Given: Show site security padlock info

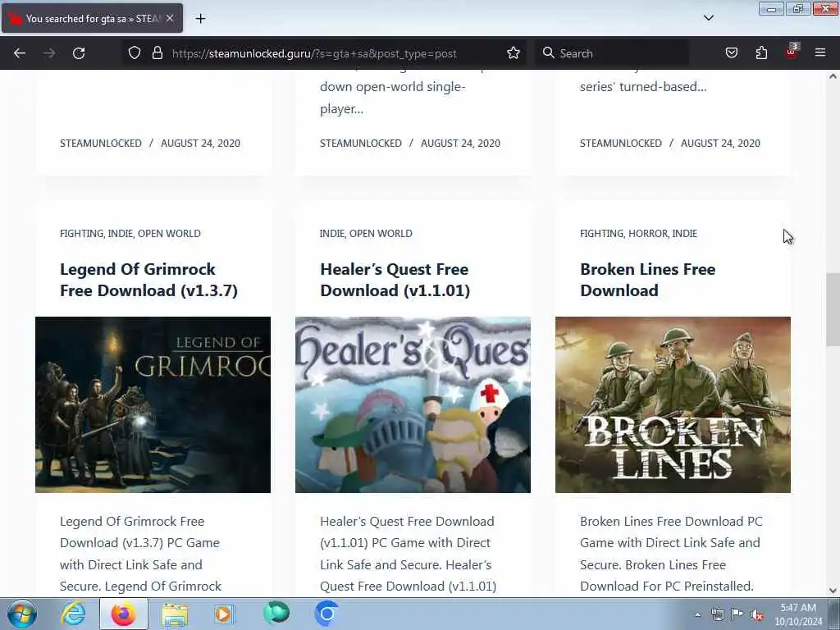Looking at the screenshot, I should tap(157, 53).
